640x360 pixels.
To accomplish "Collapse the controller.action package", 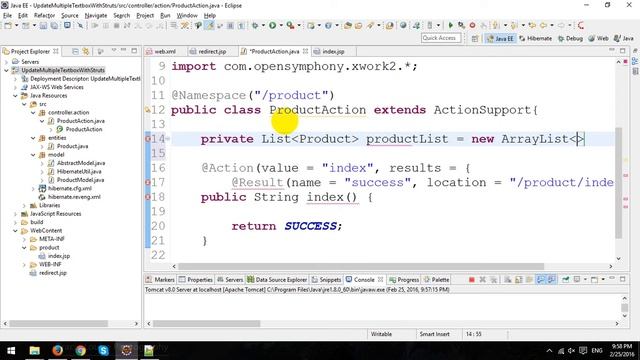I will [33, 112].
